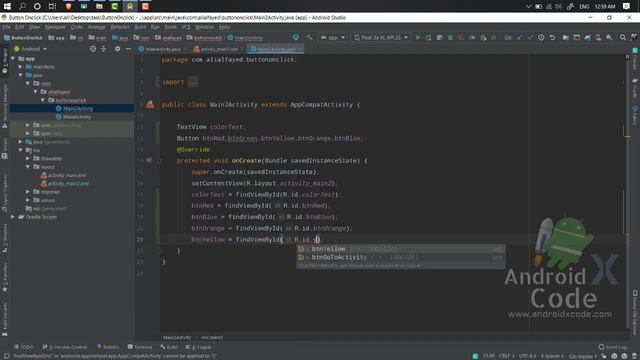Select activity_main2.xml in layout folder

coord(68,184)
